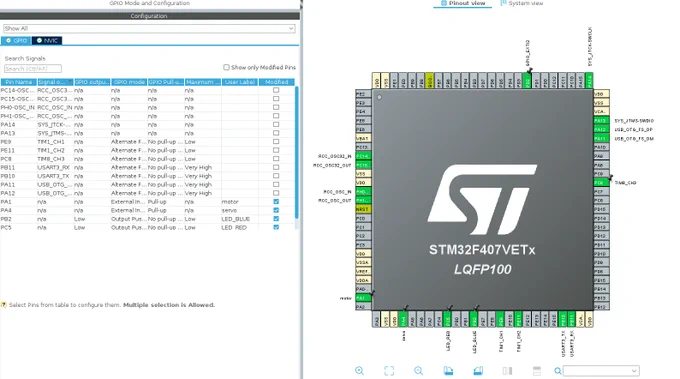Toggle Modified checkbox for PE9 row

(276, 142)
